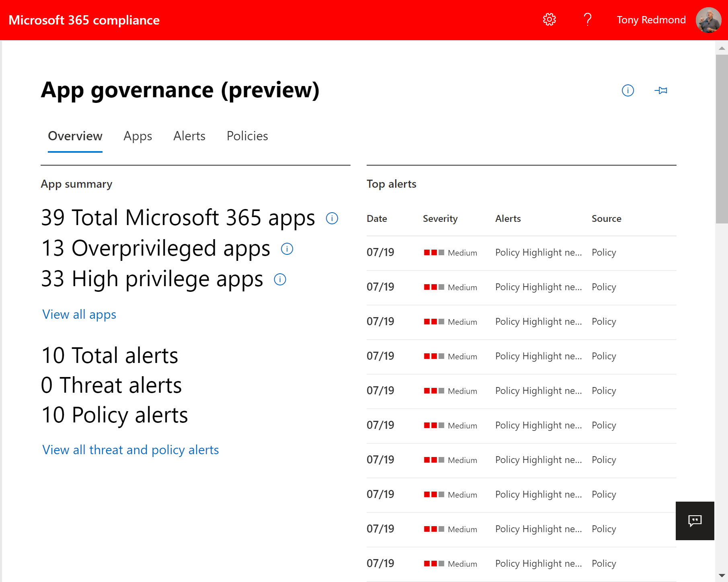The width and height of the screenshot is (728, 582).
Task: Open the settings gear in header
Action: (x=549, y=19)
